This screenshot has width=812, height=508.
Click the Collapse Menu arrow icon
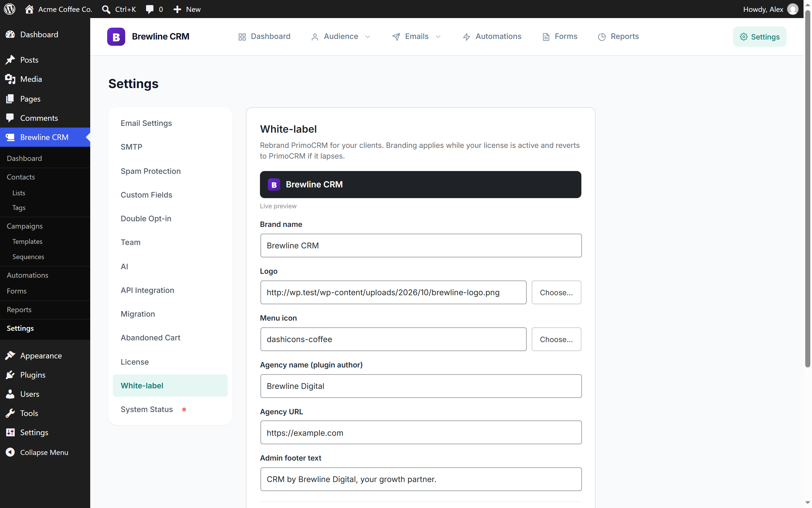[x=10, y=452]
